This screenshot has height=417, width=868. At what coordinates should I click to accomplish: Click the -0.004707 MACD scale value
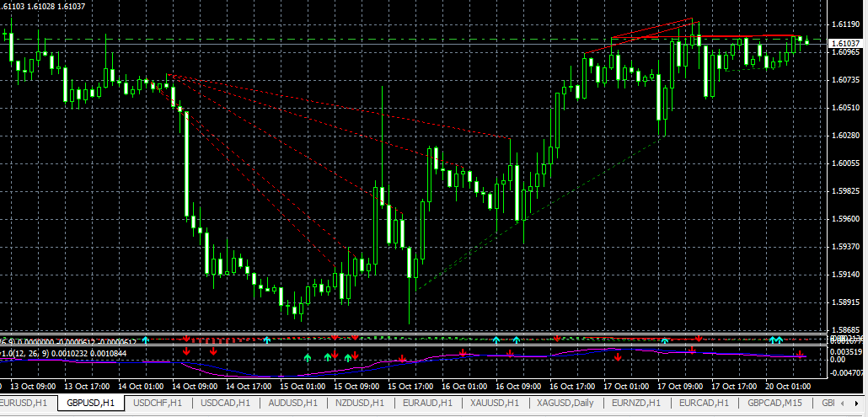pyautogui.click(x=845, y=373)
